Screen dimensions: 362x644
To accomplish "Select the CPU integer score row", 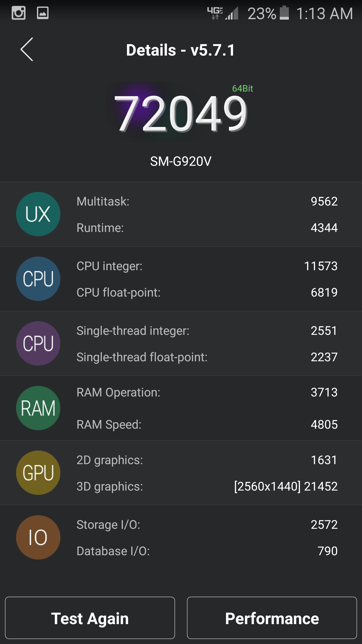I will 207,266.
